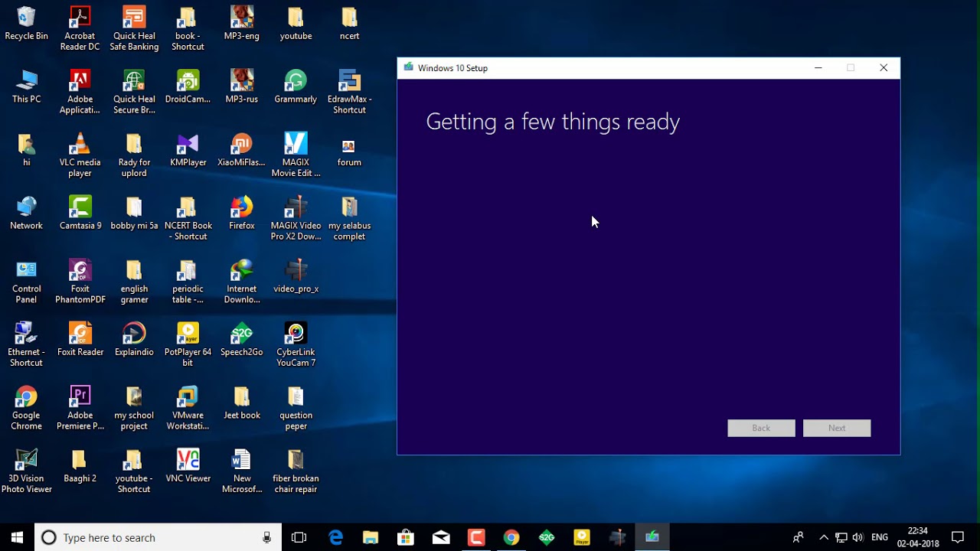Select the youtube folder icon

tap(296, 24)
